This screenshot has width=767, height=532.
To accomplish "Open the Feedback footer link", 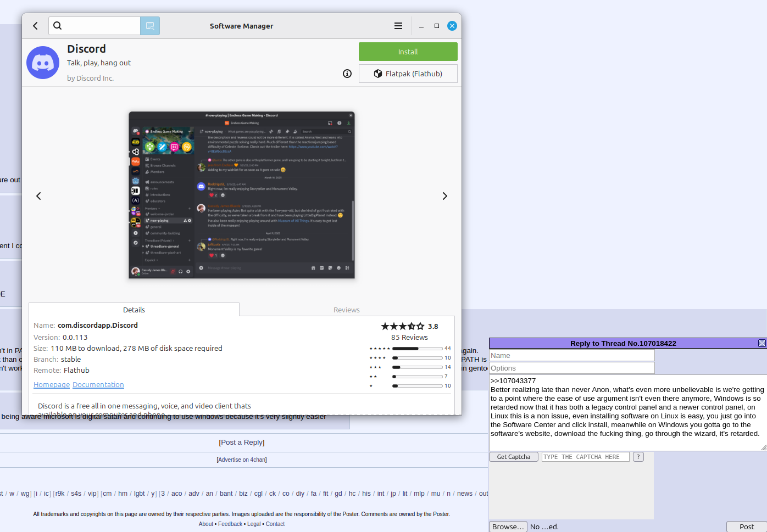I will point(230,524).
